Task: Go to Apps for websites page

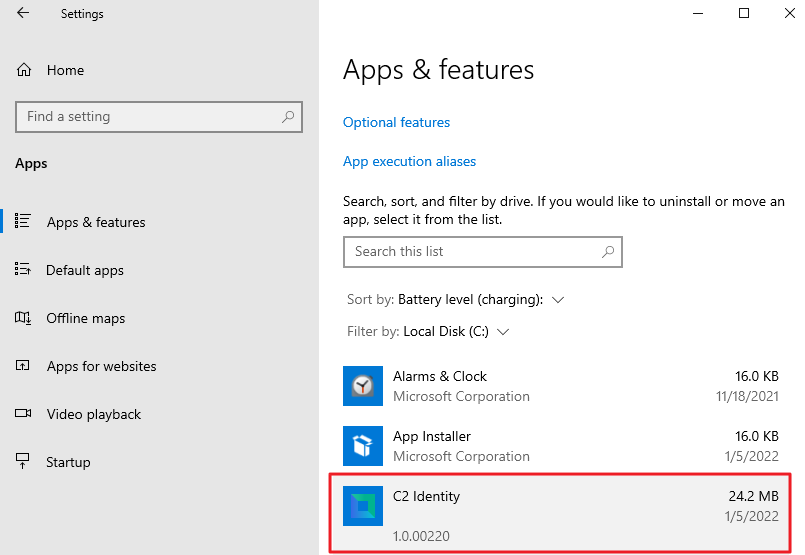Action: 101,366
